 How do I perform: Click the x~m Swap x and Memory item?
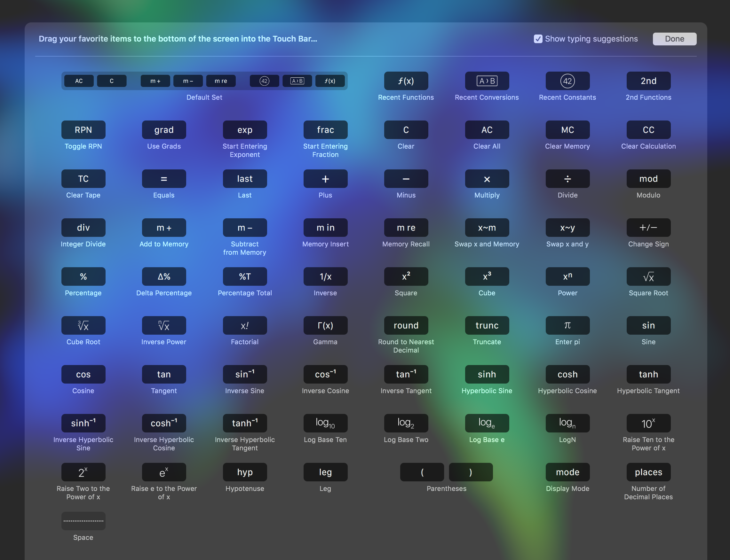(487, 228)
